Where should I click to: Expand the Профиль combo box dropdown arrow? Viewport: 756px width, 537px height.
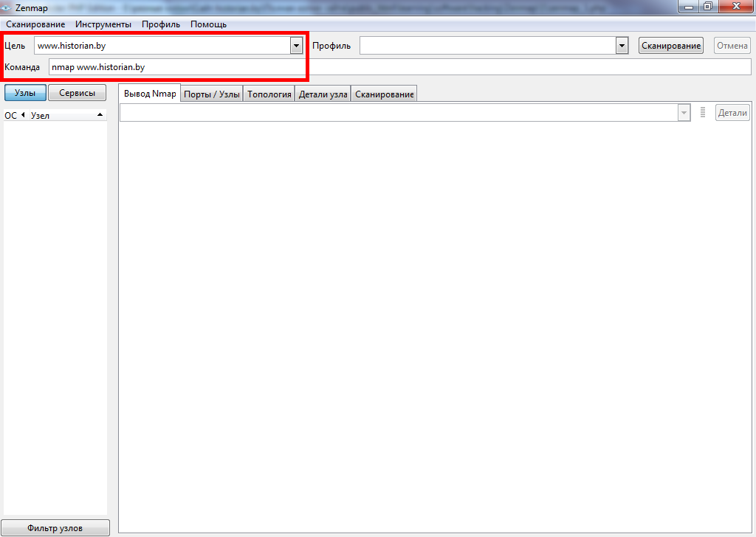621,46
